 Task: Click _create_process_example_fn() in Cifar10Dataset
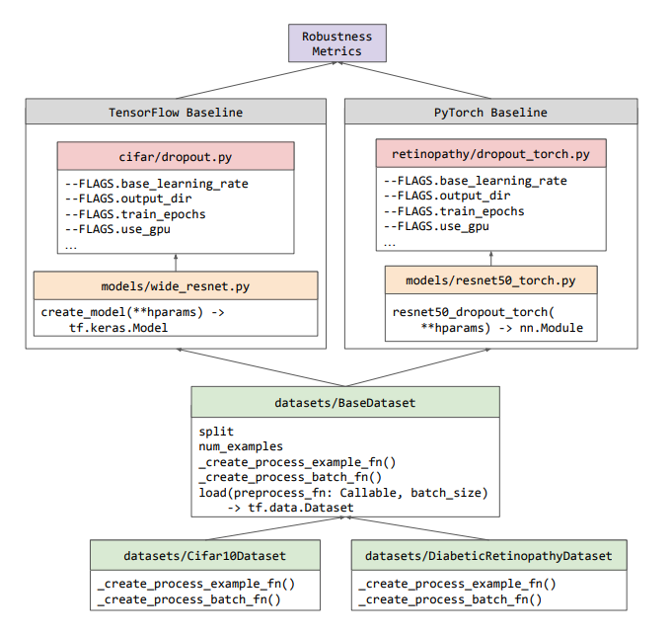pyautogui.click(x=196, y=584)
